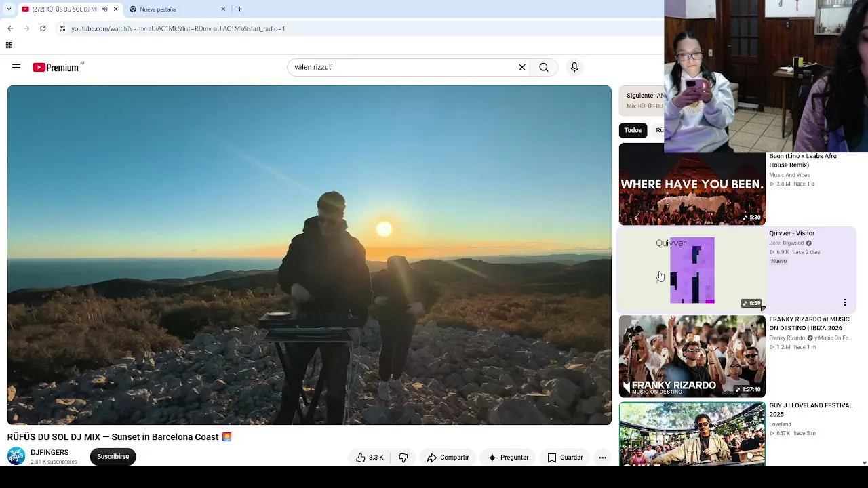Go forward in browser history
This screenshot has height=488, width=868.
point(26,28)
